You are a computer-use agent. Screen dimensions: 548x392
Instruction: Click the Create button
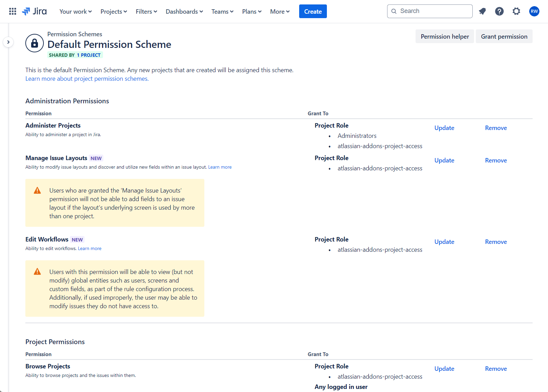(313, 11)
